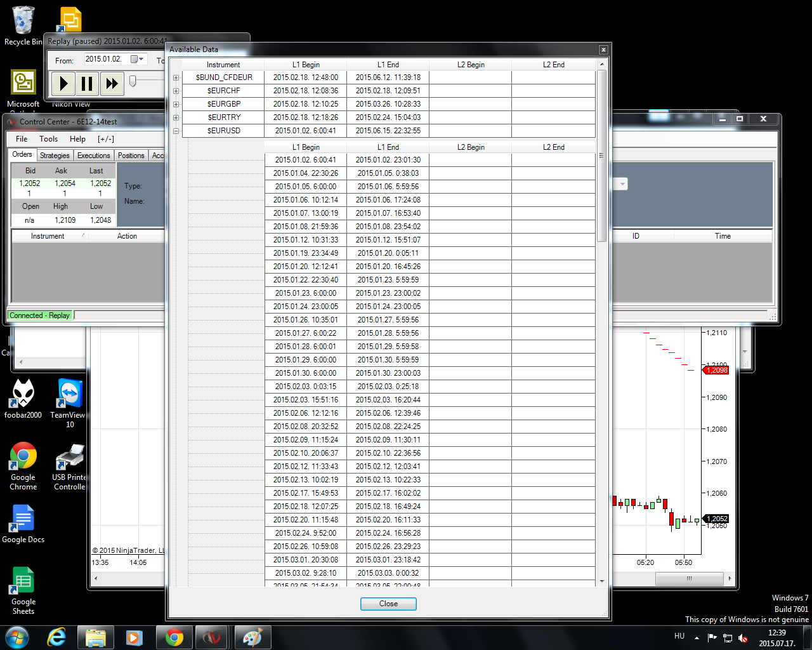The width and height of the screenshot is (812, 650).
Task: Expand the $BUND_CFDEUR instrument row
Action: (x=176, y=77)
